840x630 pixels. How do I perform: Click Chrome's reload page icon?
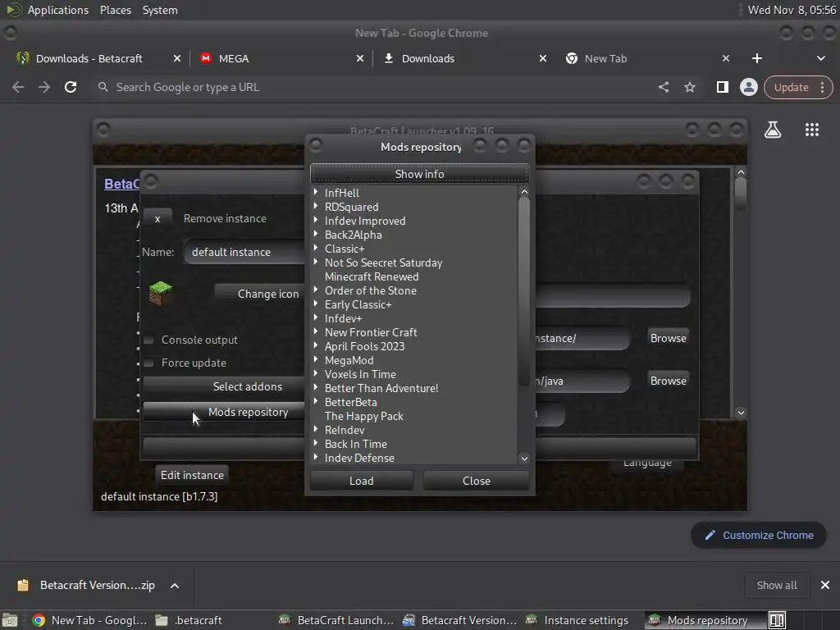point(71,87)
